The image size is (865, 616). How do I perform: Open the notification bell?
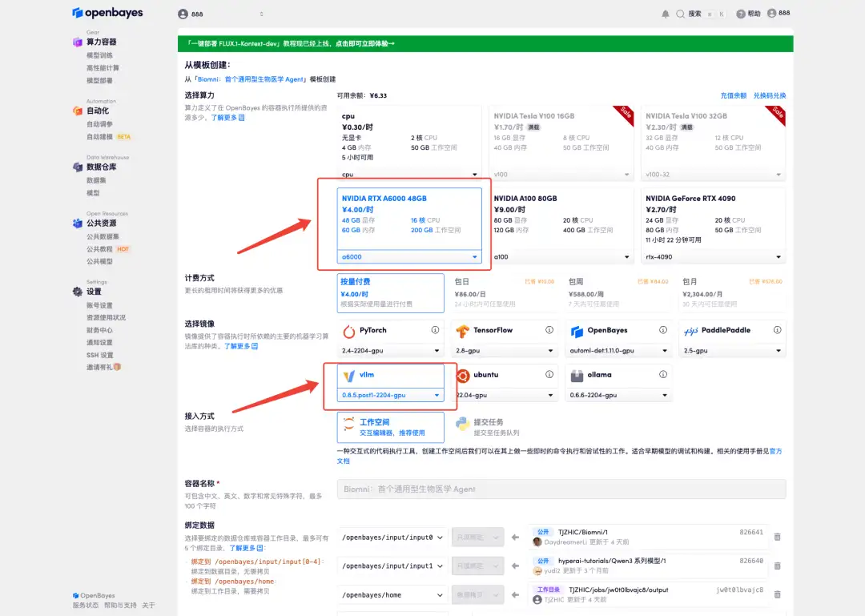(666, 14)
